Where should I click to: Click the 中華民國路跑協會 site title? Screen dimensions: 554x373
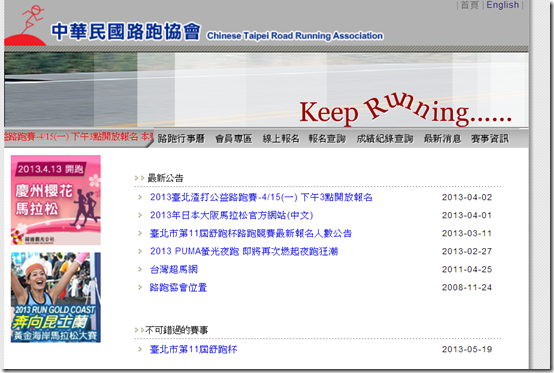[125, 31]
